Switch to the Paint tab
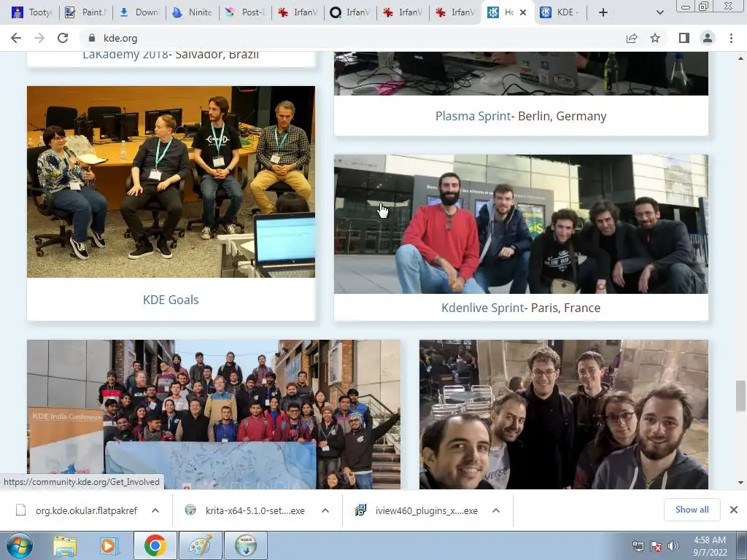This screenshot has width=747, height=560. [86, 12]
